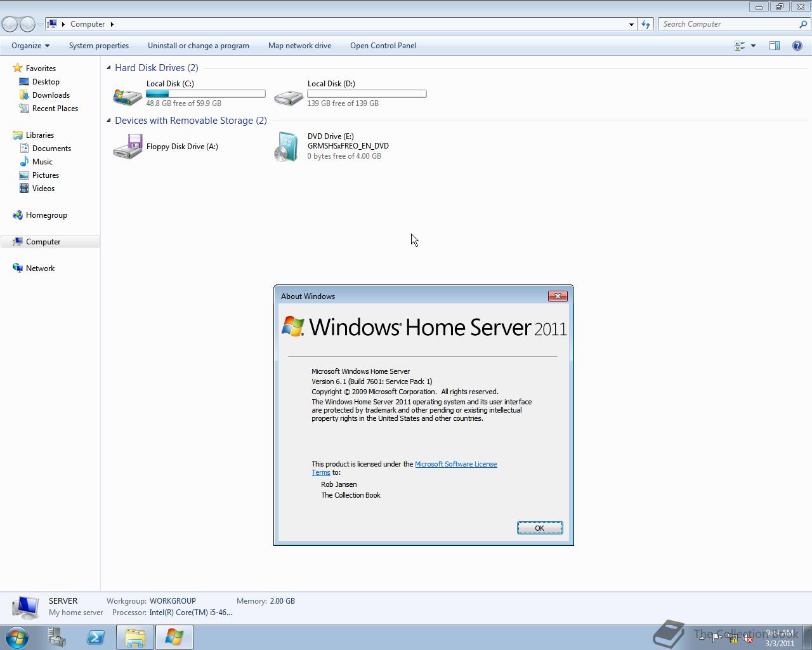Select DVD Drive (E:) icon

click(287, 147)
